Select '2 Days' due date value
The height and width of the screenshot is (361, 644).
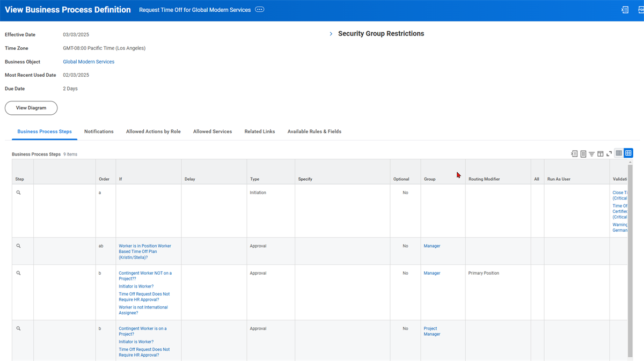70,89
